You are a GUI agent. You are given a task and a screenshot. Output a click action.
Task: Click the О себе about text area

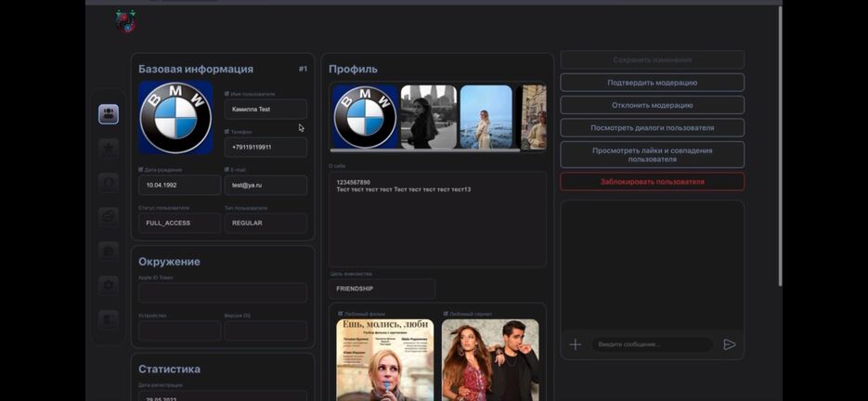click(437, 219)
